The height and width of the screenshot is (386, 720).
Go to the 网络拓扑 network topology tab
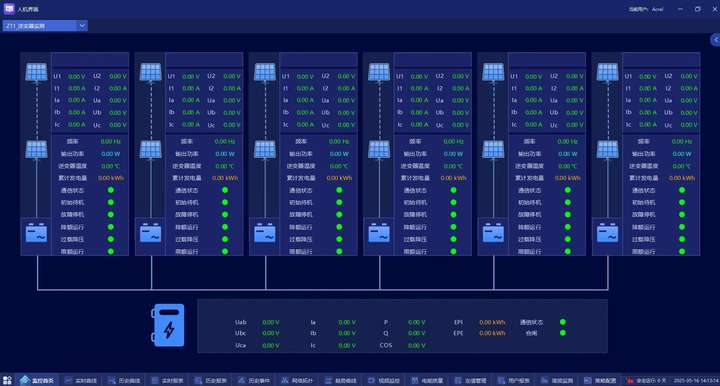(297, 380)
